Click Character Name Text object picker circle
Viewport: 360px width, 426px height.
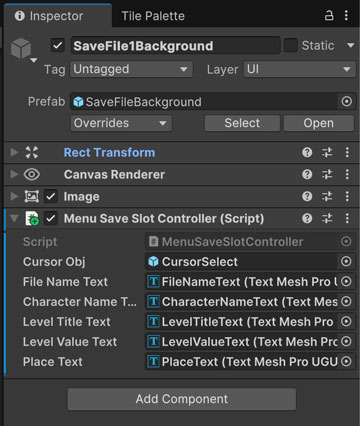(x=346, y=301)
